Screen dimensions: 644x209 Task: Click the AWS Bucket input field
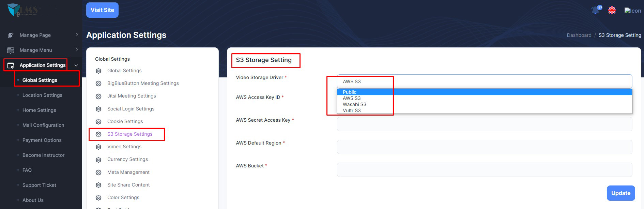(x=484, y=170)
